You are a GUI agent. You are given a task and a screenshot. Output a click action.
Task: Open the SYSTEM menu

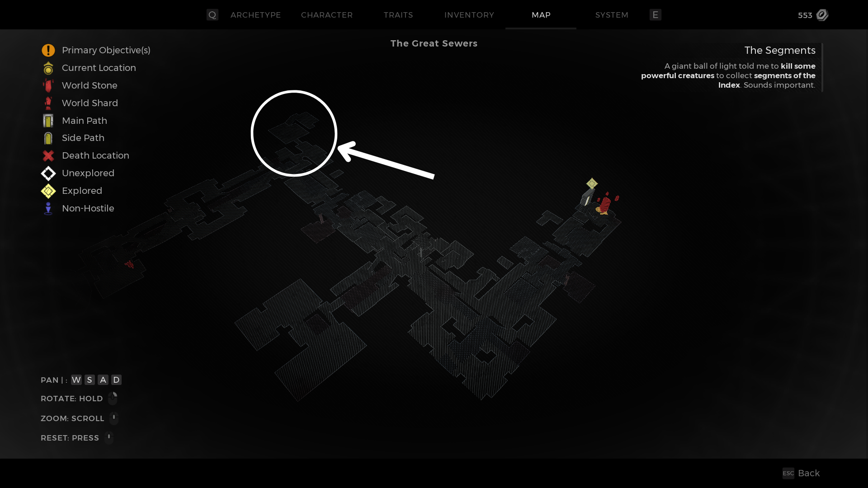611,15
